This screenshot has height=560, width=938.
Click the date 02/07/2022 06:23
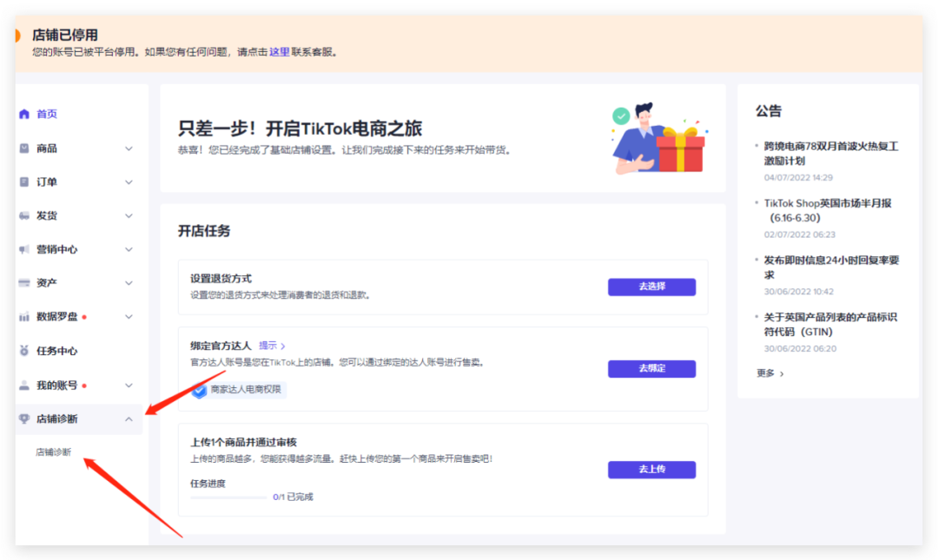pyautogui.click(x=799, y=234)
